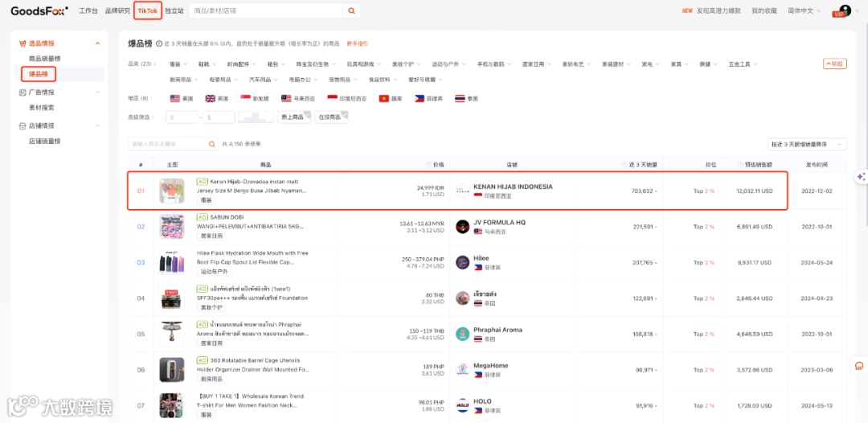Toggle the 在投商品 filter

click(331, 117)
